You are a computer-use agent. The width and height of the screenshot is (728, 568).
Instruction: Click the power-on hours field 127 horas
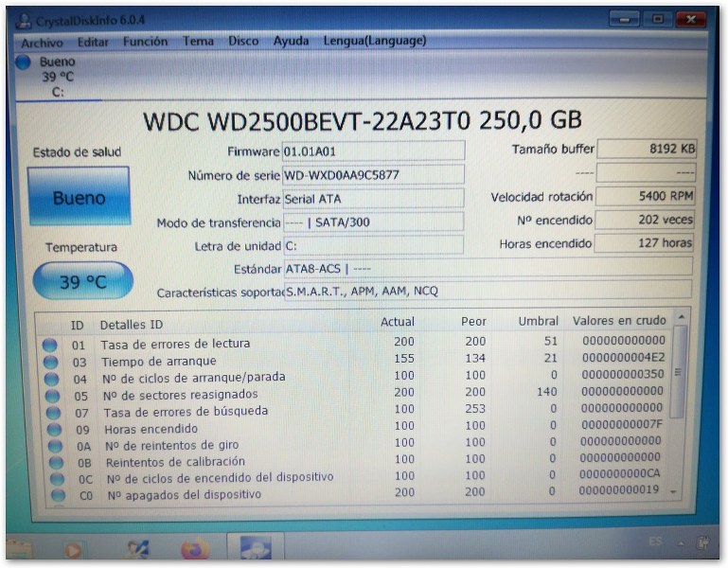pos(644,242)
